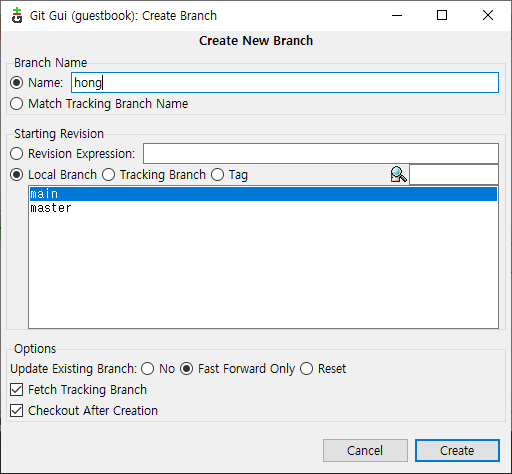Viewport: 512px width, 474px height.
Task: Maximize the Create Branch window
Action: coord(442,15)
